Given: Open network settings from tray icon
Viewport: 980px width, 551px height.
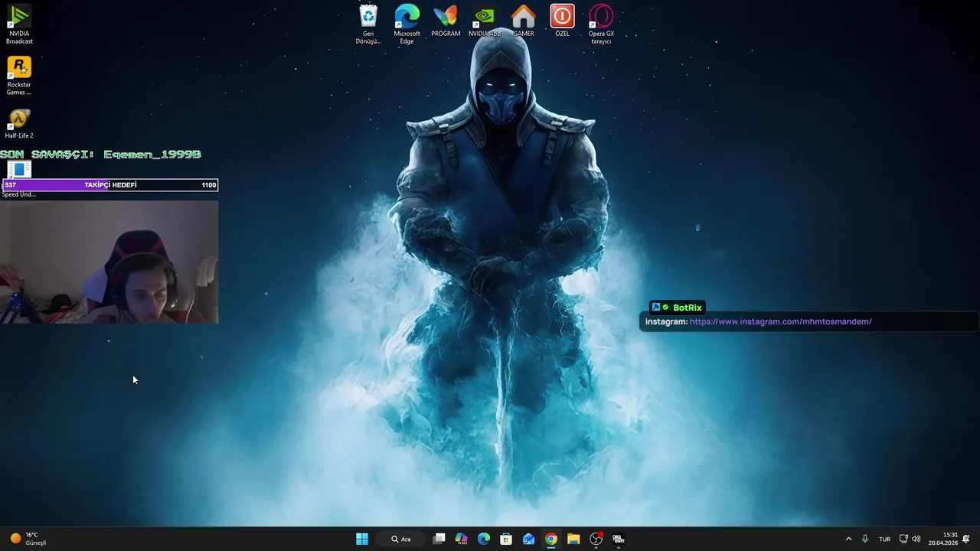Looking at the screenshot, I should pos(903,539).
